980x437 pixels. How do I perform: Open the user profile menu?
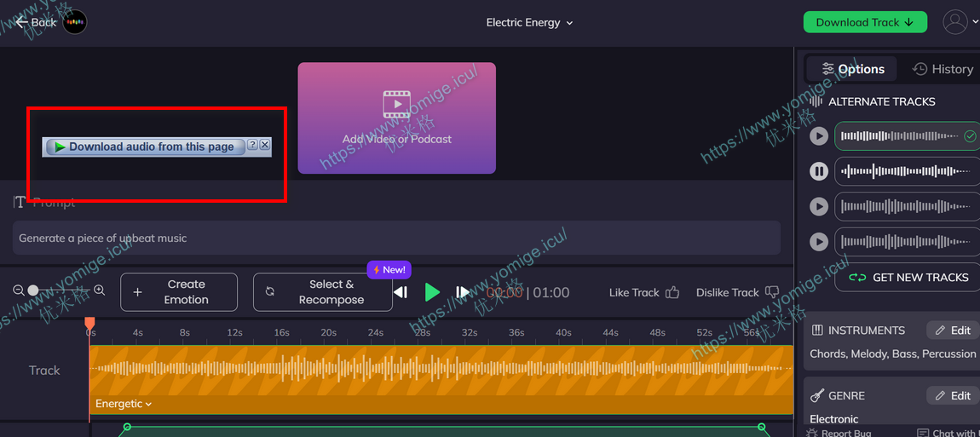pos(959,22)
